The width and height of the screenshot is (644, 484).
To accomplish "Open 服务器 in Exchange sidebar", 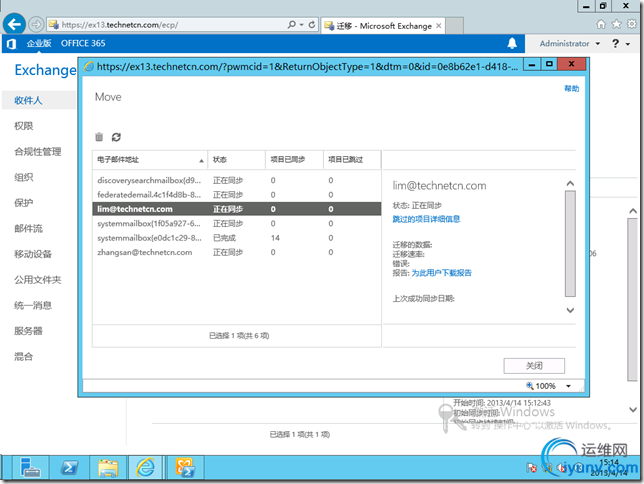I will (x=28, y=331).
